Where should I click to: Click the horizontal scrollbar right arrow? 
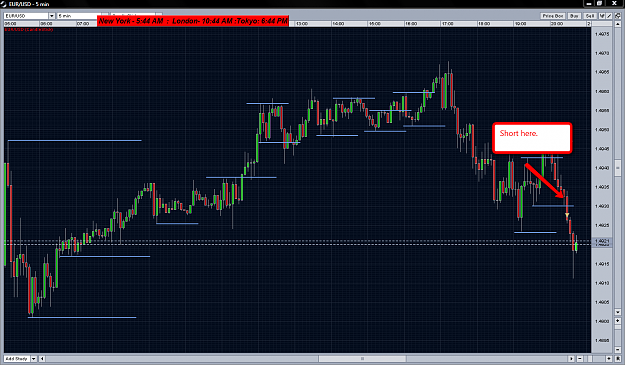[571, 359]
